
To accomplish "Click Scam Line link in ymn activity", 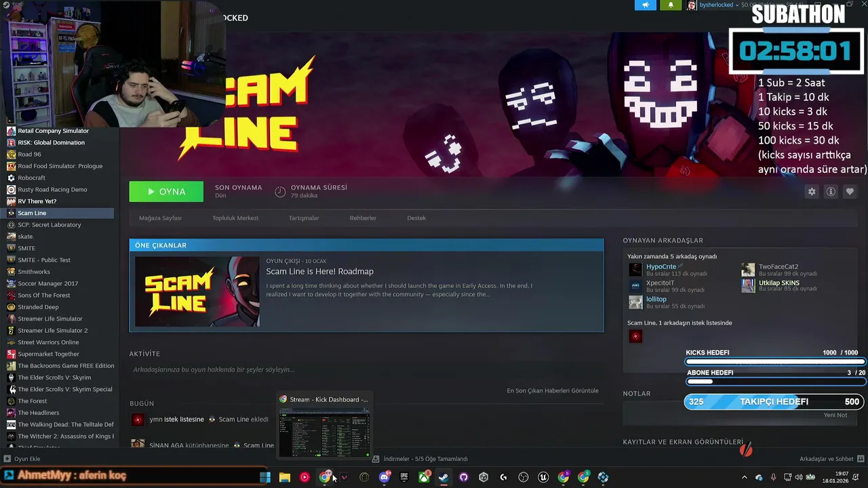I will point(235,419).
